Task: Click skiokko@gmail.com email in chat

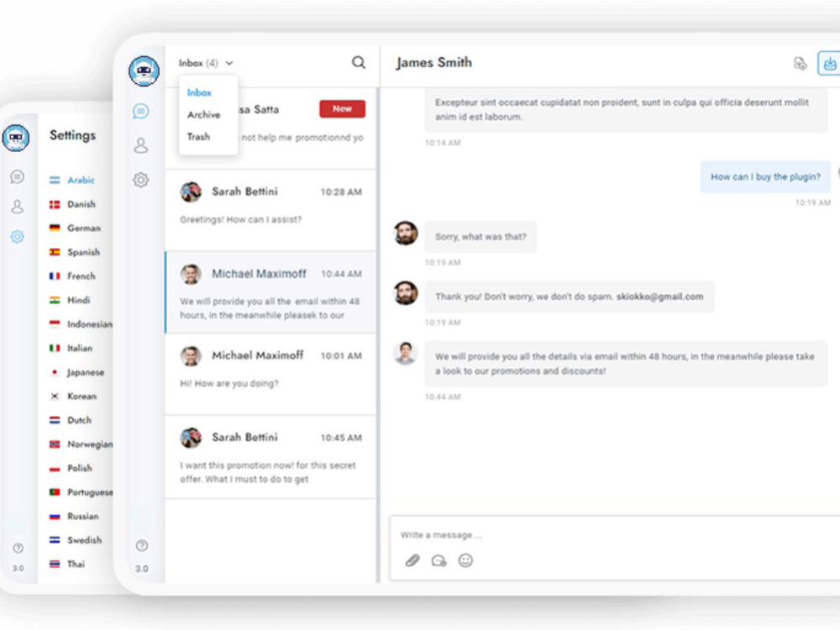Action: 659,297
